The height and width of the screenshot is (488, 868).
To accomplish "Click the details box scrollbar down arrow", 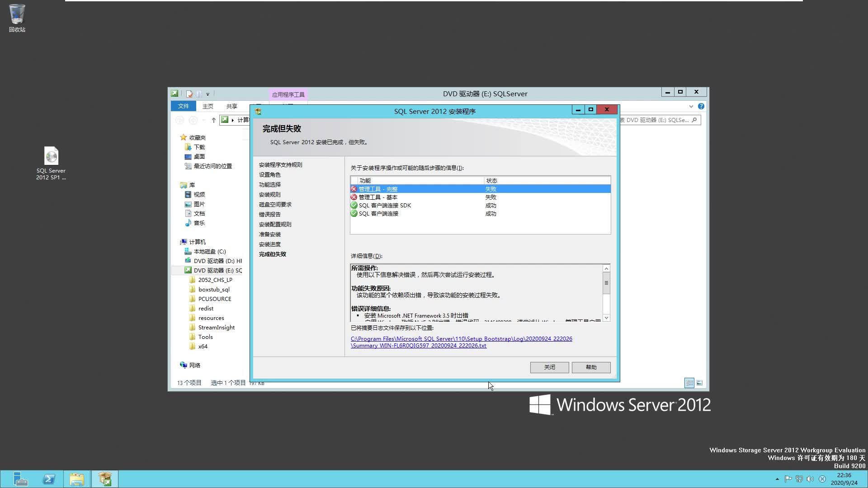I will pos(606,318).
